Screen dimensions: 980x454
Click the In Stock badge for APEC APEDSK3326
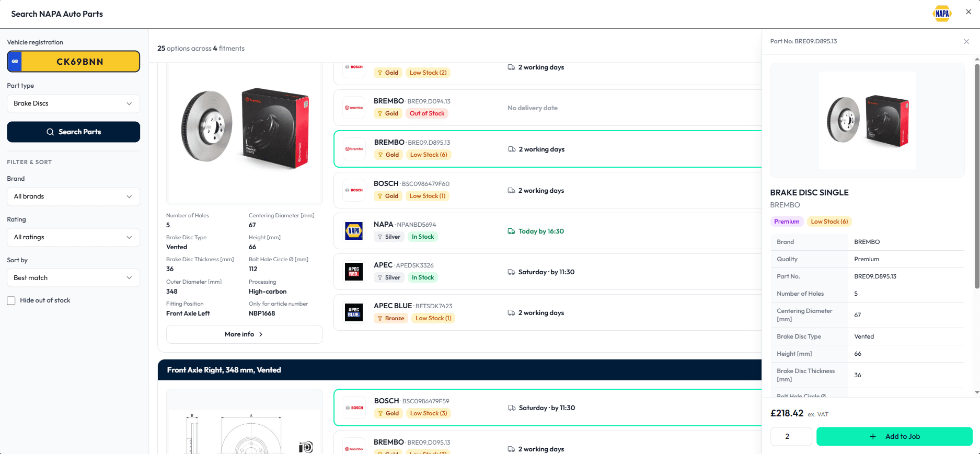click(423, 277)
